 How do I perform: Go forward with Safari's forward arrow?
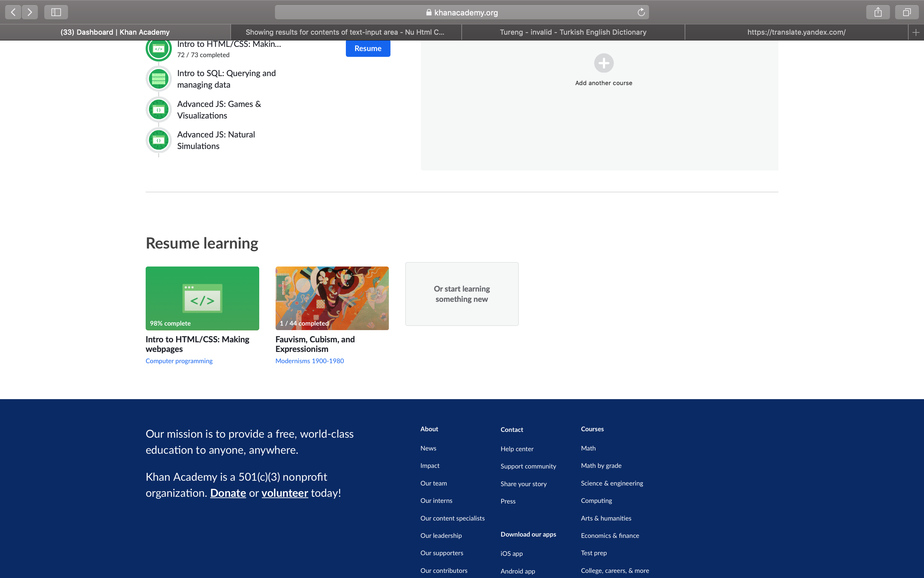click(x=30, y=12)
